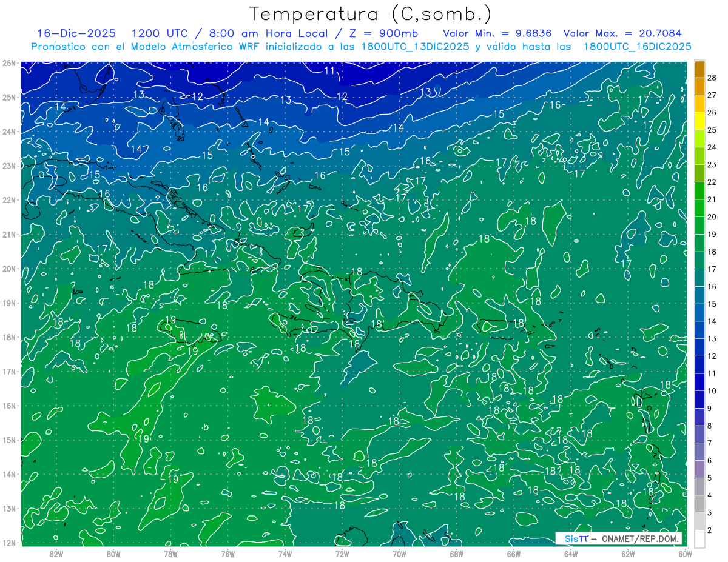Click the '8' label on the color scale
This screenshot has height=562, width=728.
(710, 426)
